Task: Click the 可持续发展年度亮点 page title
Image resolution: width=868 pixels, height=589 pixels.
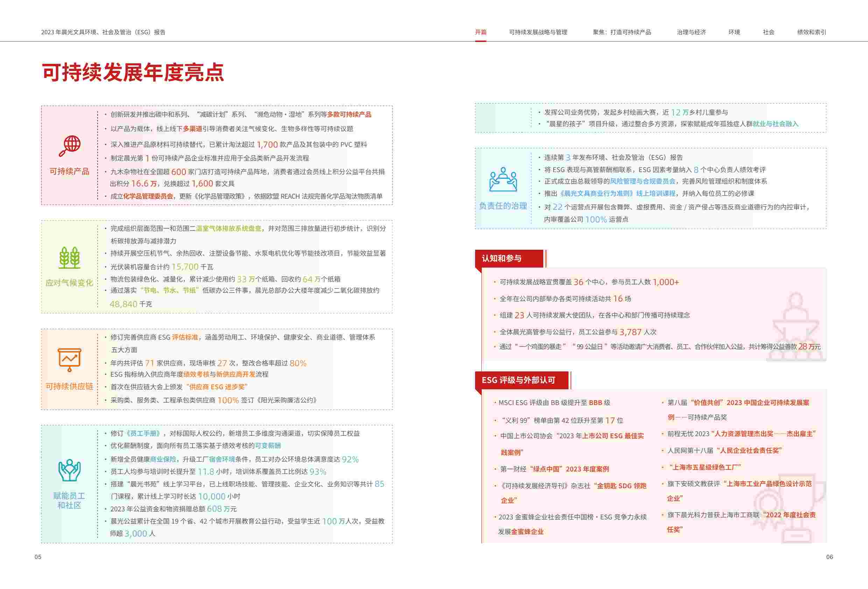Action: (x=133, y=72)
